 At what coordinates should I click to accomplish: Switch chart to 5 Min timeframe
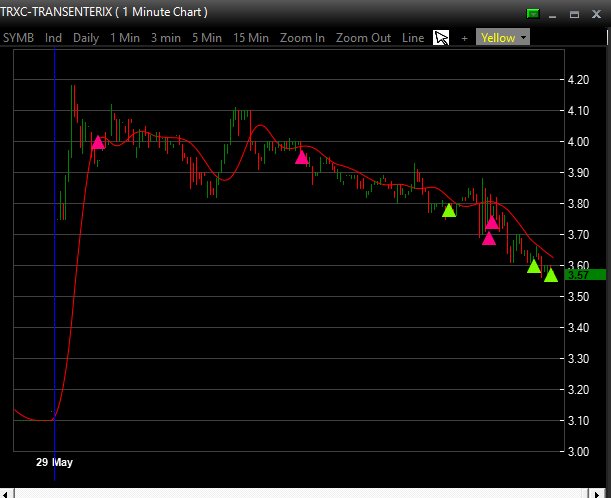point(207,38)
